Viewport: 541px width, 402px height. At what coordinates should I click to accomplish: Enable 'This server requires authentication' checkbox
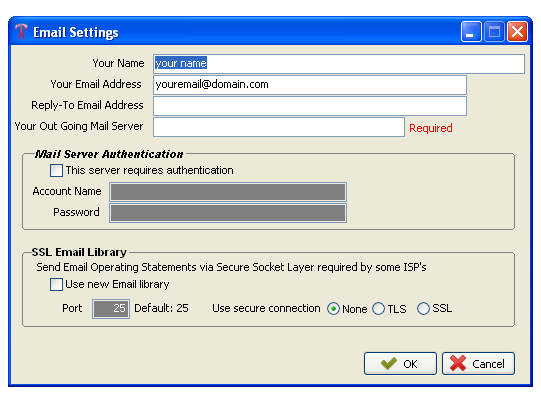coord(56,170)
